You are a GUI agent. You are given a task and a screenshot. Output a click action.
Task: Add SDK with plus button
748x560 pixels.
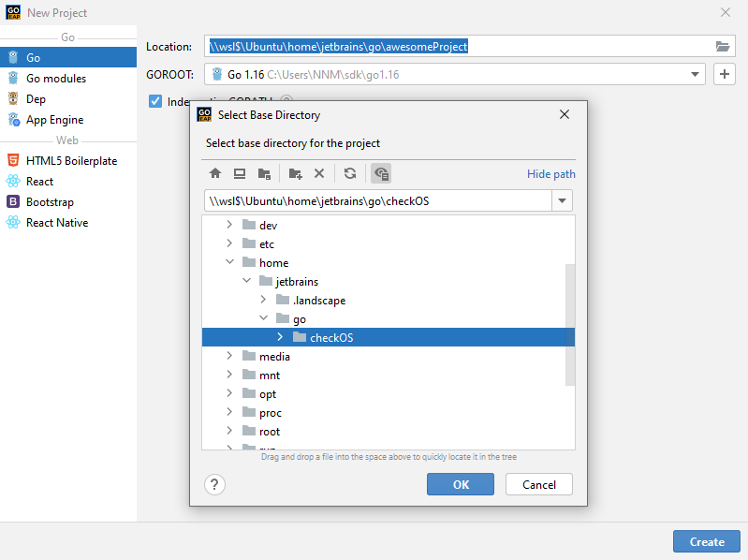[x=725, y=74]
